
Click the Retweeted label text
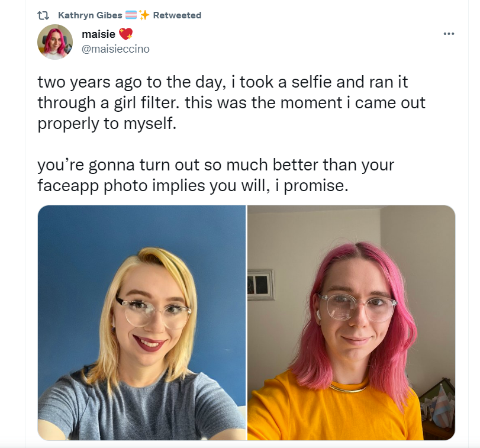[177, 15]
